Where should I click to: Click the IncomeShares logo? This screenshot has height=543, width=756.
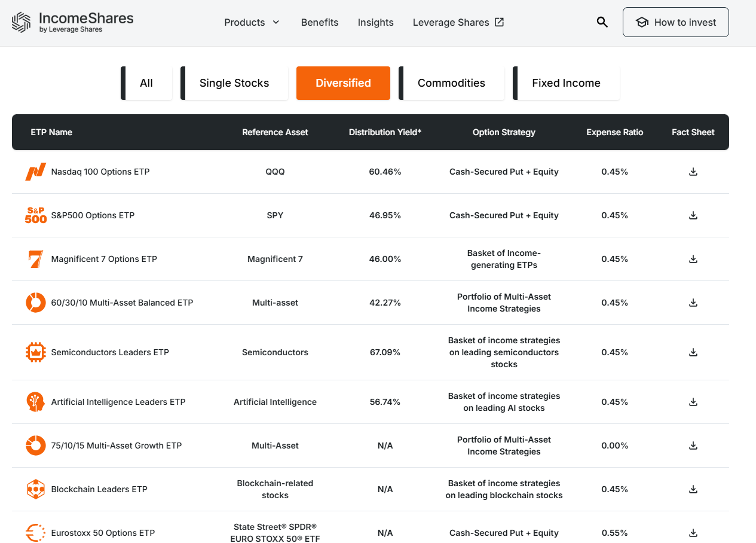point(73,22)
